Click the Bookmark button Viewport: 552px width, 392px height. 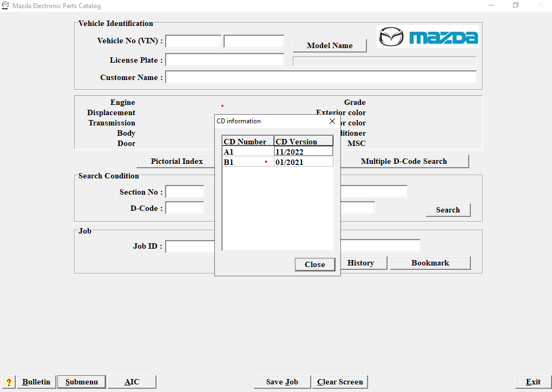pyautogui.click(x=430, y=263)
